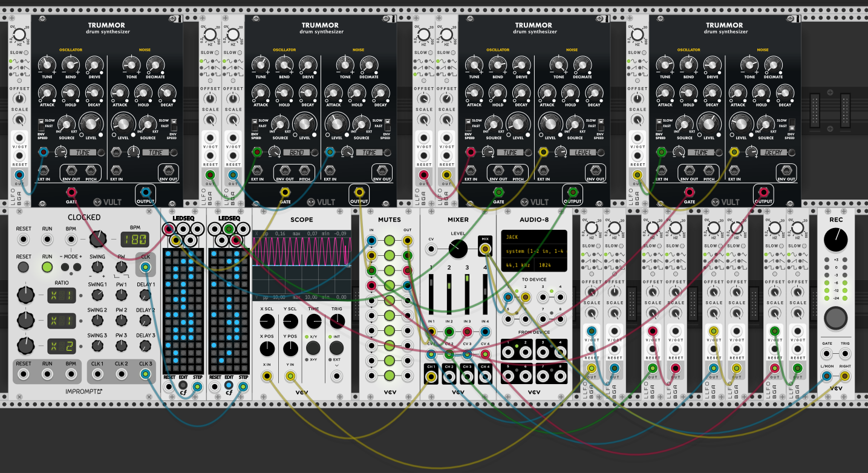Click the Mixer channel 4 fader
868x473 pixels.
[485, 295]
